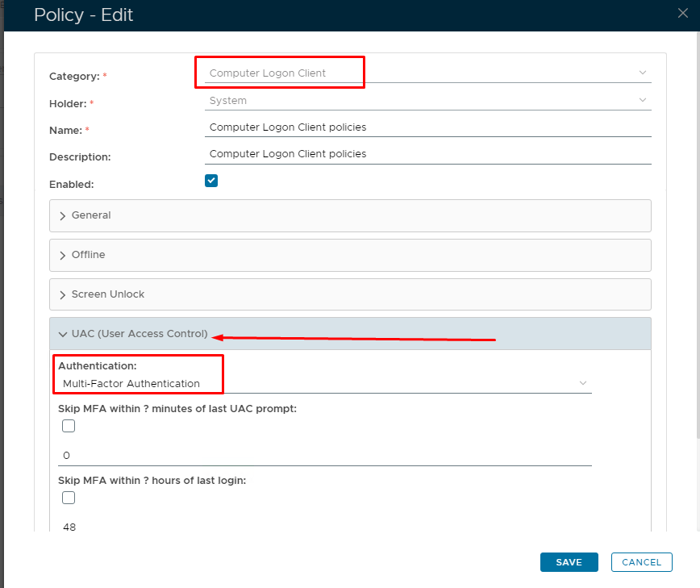Expand the Screen Unlock section chevron

coord(63,295)
